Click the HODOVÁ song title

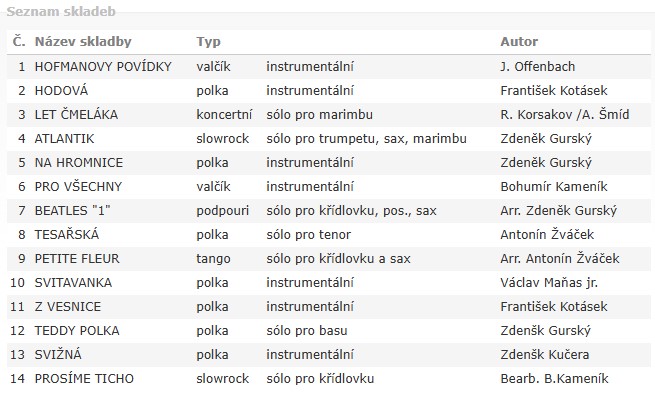[x=61, y=91]
